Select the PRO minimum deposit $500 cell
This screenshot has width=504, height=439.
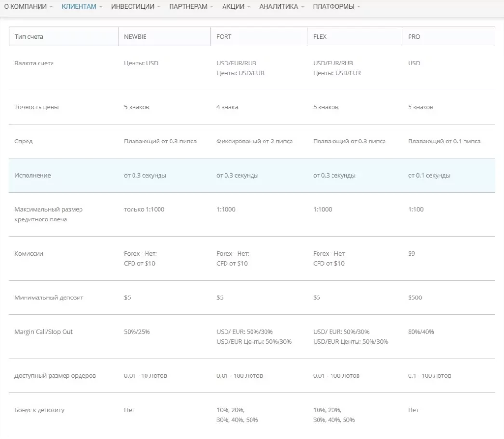click(415, 297)
